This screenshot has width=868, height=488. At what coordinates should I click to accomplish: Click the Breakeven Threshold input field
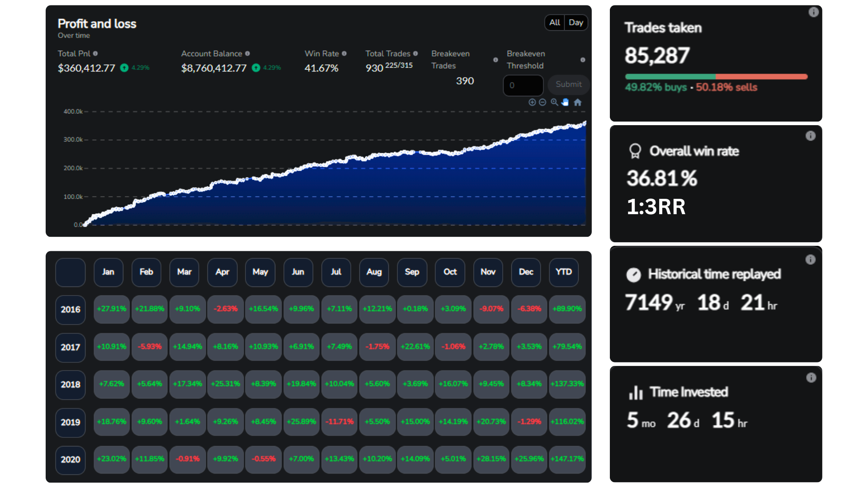(x=523, y=85)
